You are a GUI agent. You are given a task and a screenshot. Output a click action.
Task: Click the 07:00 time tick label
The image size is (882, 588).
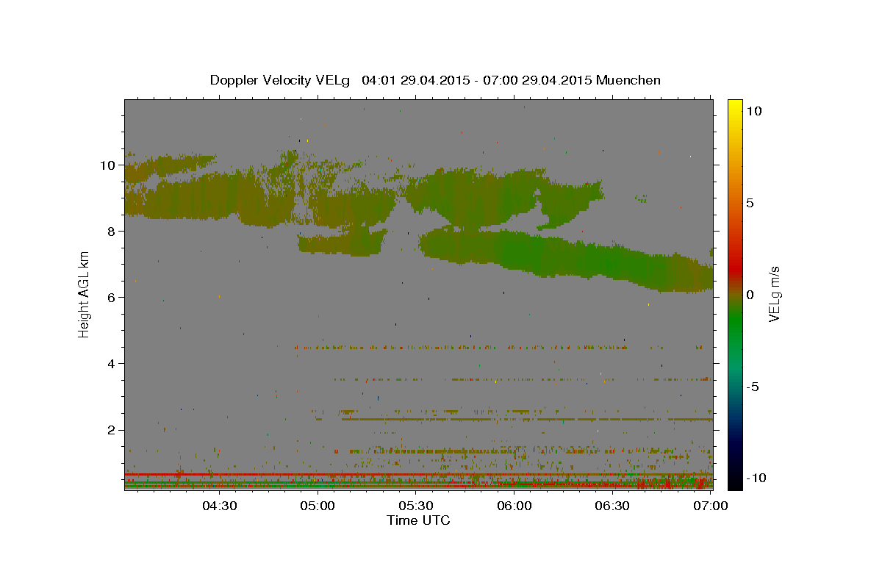click(711, 506)
